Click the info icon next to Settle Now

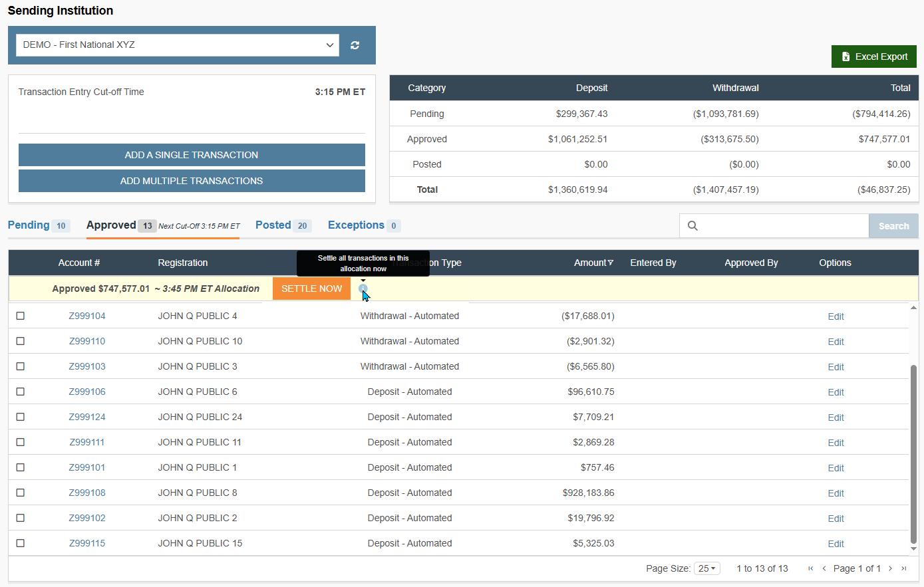coord(363,289)
